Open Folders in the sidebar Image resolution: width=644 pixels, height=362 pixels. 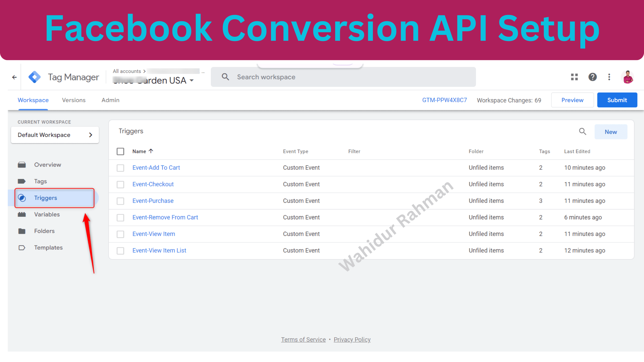[44, 231]
